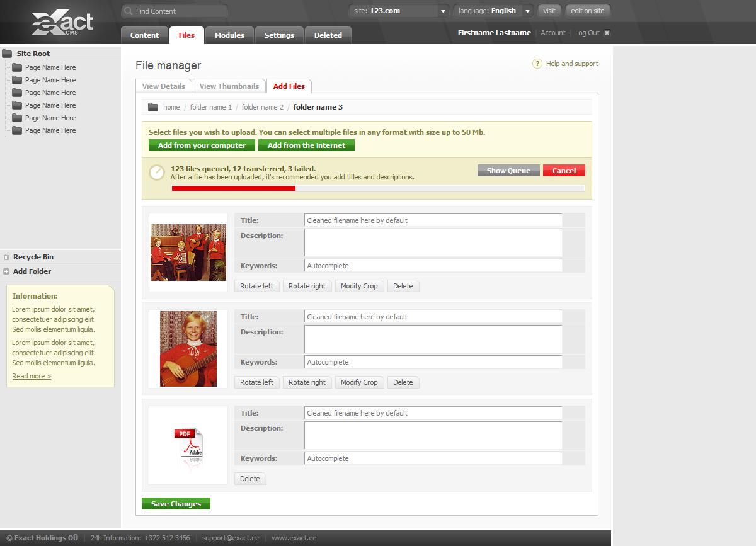Click the support@exact.ee footer link
Viewport: 756px width, 546px height.
(231, 538)
